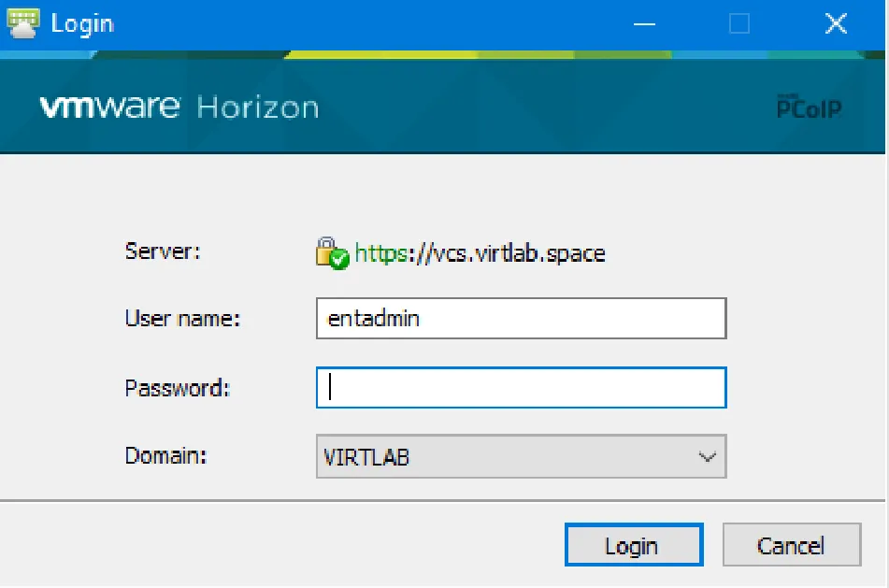Open the Domain dropdown showing VIRTLAB
The image size is (889, 588).
[521, 456]
